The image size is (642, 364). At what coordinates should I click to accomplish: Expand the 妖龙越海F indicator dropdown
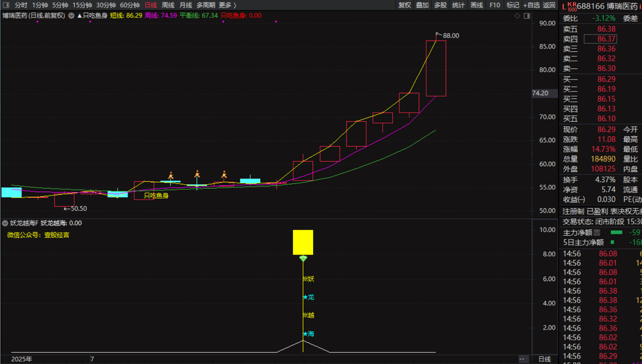(5, 223)
